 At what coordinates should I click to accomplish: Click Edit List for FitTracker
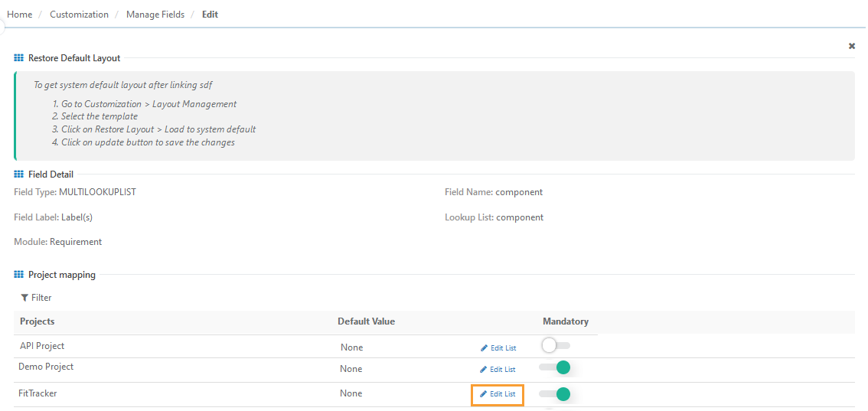click(498, 394)
